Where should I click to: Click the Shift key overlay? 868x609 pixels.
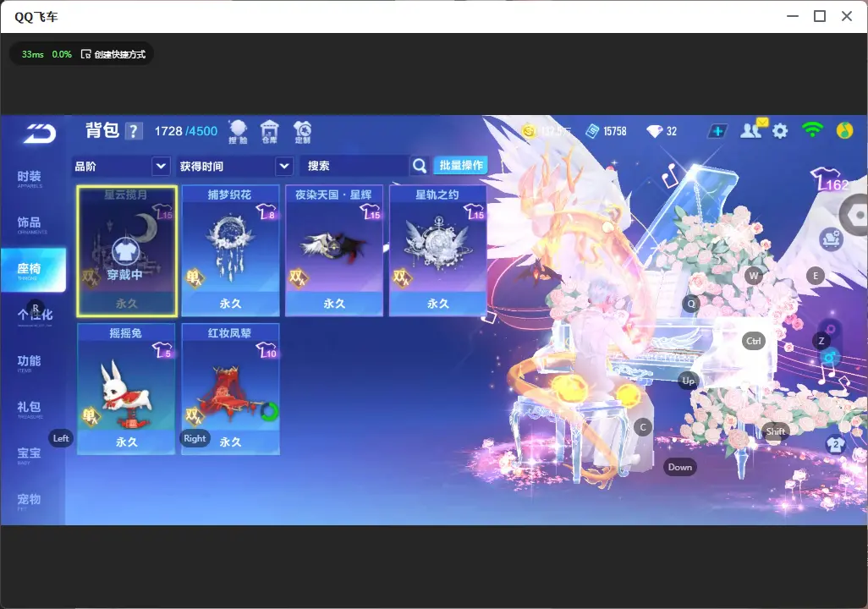[x=776, y=431]
